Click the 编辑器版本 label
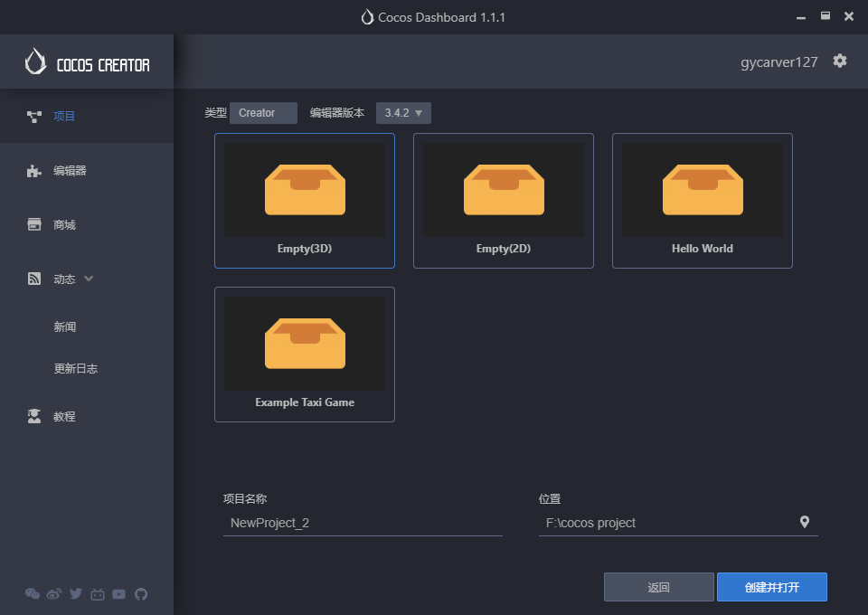Image resolution: width=868 pixels, height=615 pixels. (337, 113)
